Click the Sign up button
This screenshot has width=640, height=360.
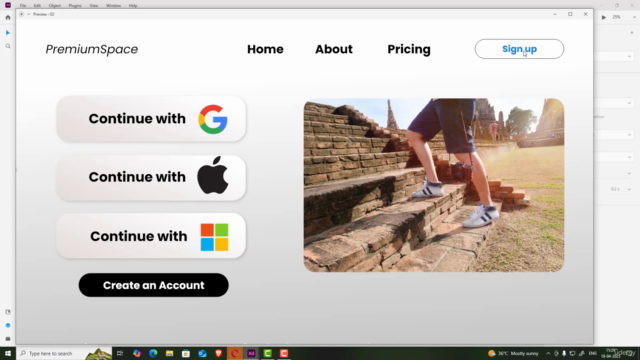[519, 49]
